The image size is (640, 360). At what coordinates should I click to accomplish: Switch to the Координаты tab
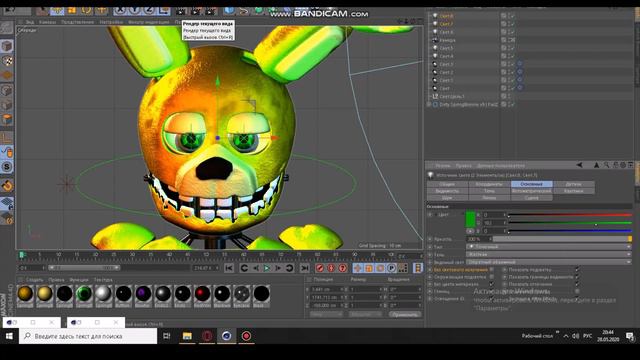click(x=489, y=184)
